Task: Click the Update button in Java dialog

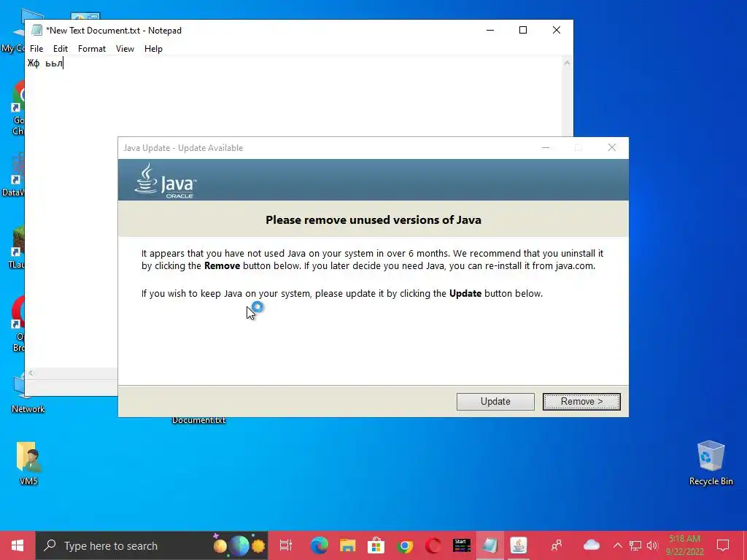Action: (x=495, y=402)
